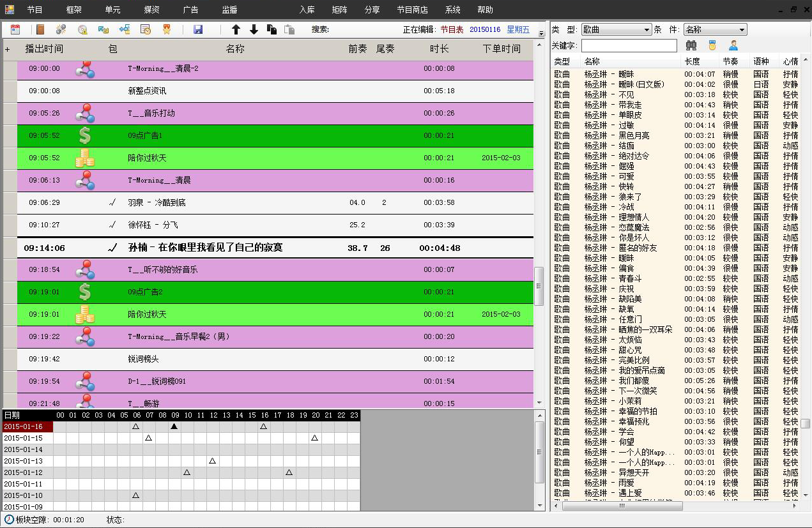
Task: Click the dollar sign icon for 09点广告1
Action: tap(84, 135)
